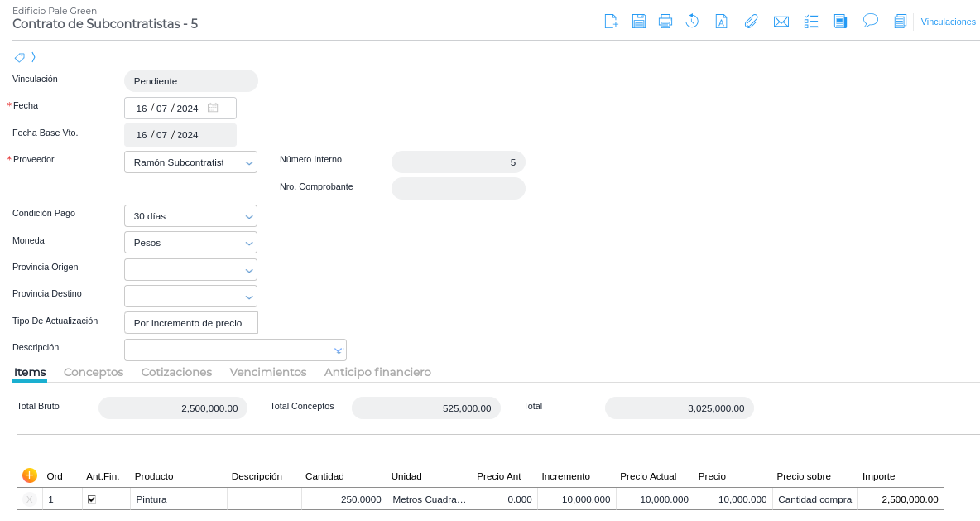The height and width of the screenshot is (521, 980).
Task: Toggle Ant.Fin. checkbox for Pintura row
Action: (92, 499)
